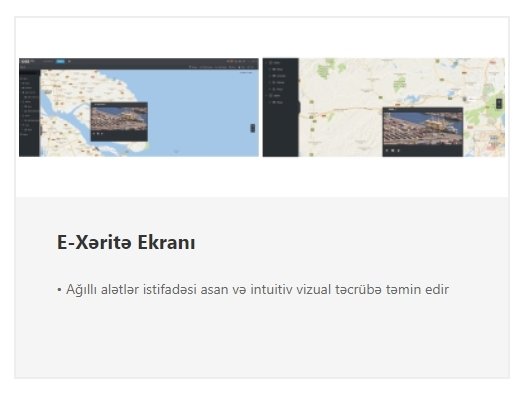Click the logo in left screenshot's top bar

point(25,61)
